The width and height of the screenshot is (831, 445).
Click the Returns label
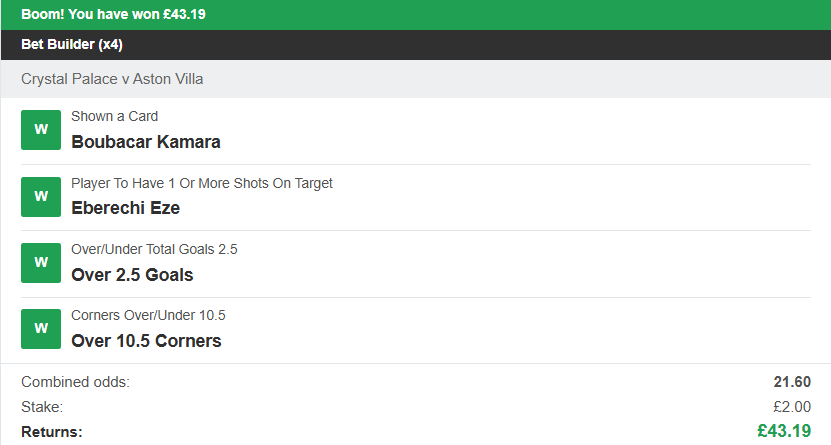52,432
